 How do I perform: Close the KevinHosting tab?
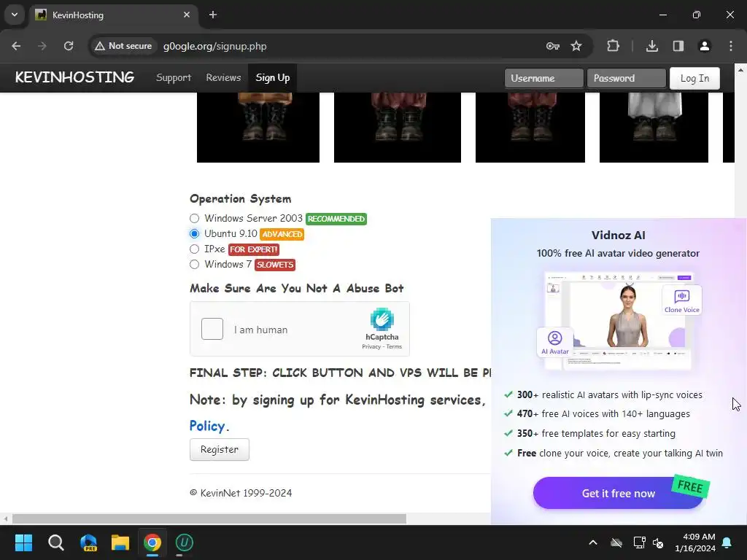[x=187, y=15]
